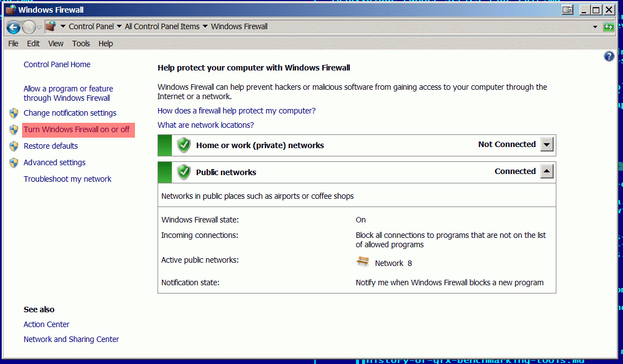Click the Control Panel breadcrumb
623x364 pixels.
click(91, 26)
